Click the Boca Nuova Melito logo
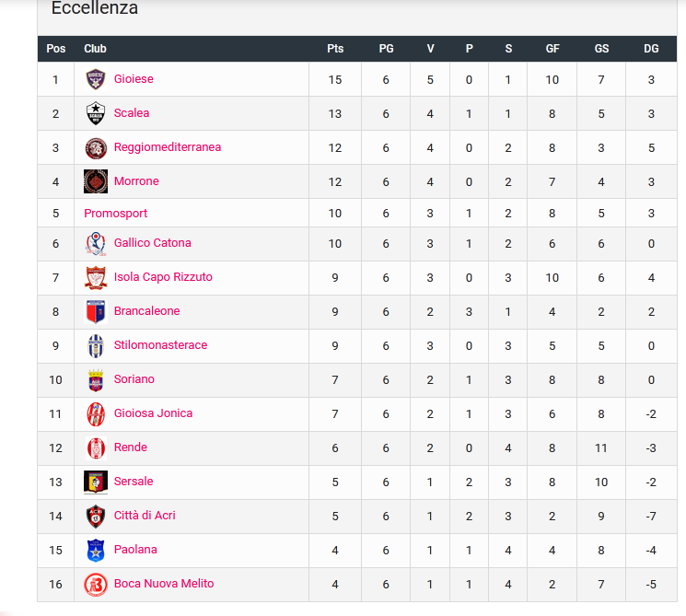 pos(96,585)
